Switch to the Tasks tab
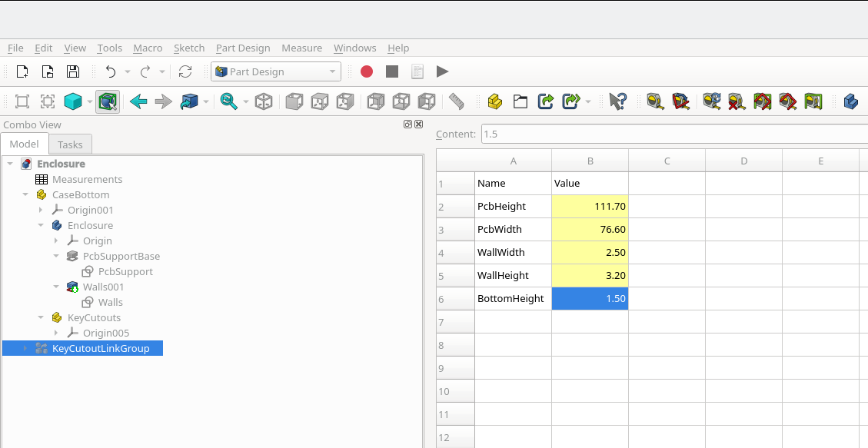This screenshot has height=448, width=868. (70, 144)
